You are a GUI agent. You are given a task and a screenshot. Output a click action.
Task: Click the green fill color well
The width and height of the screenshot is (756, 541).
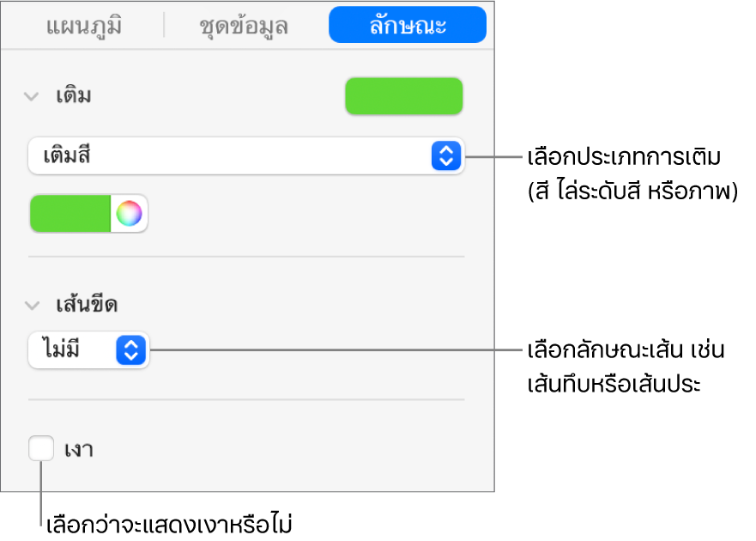click(71, 214)
